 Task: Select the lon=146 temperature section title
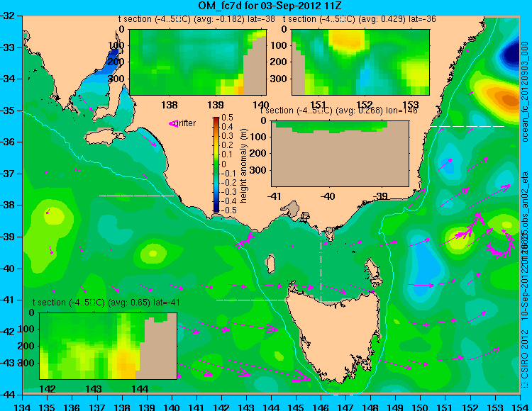click(339, 111)
